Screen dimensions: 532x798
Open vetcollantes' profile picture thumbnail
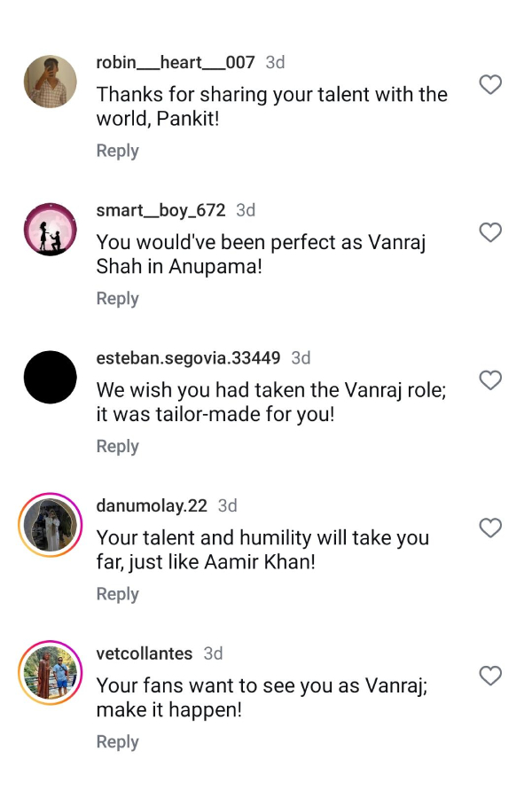(50, 672)
